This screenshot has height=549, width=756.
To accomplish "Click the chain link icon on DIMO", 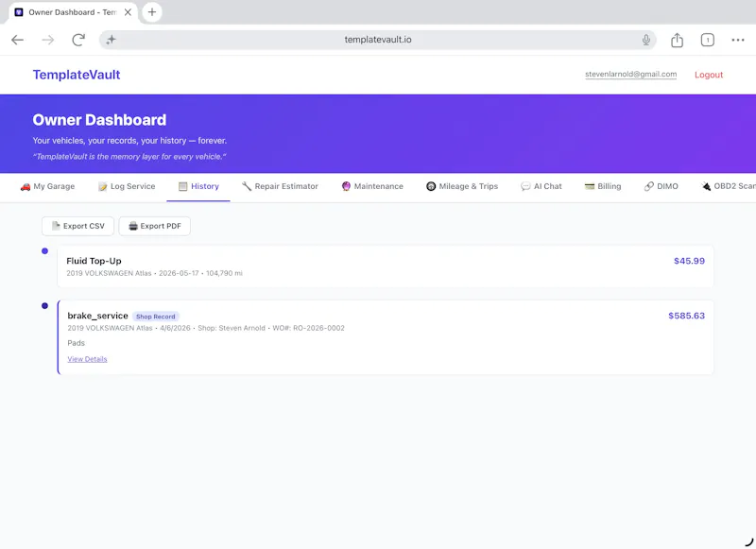I will (x=649, y=186).
